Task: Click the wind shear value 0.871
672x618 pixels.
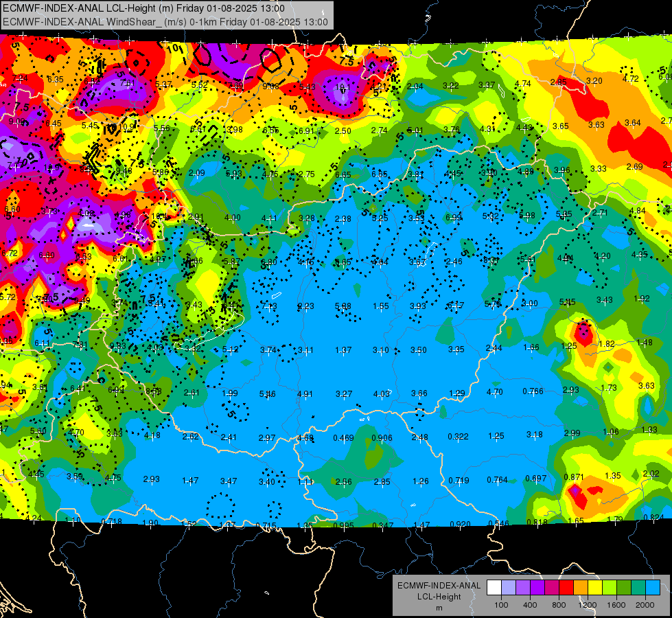Action: pos(573,477)
